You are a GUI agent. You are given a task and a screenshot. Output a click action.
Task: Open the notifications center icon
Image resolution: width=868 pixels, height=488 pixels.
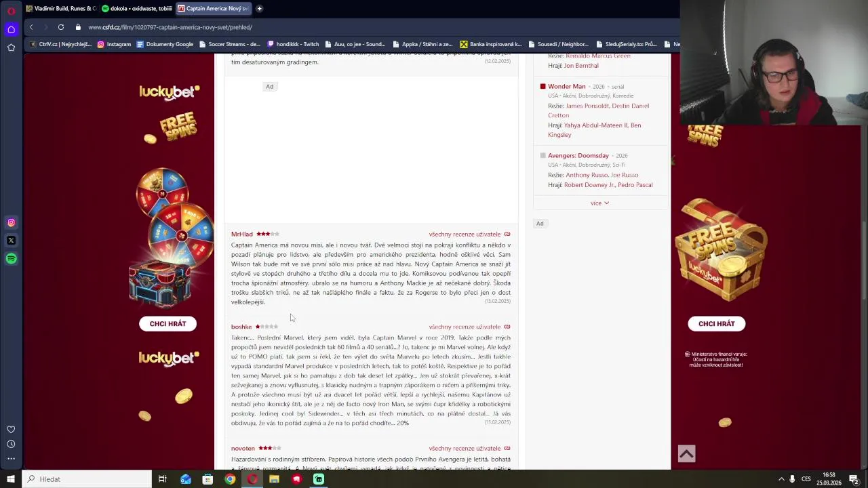point(854,479)
